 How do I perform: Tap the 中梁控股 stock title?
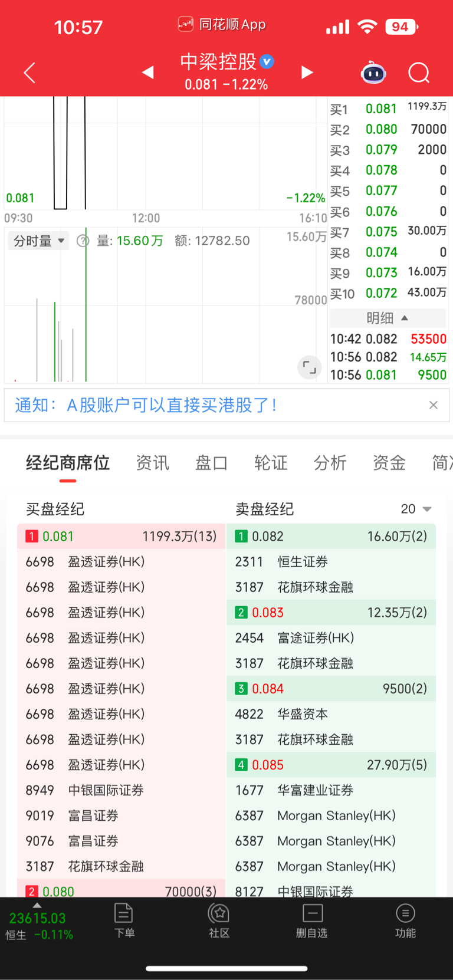[218, 61]
